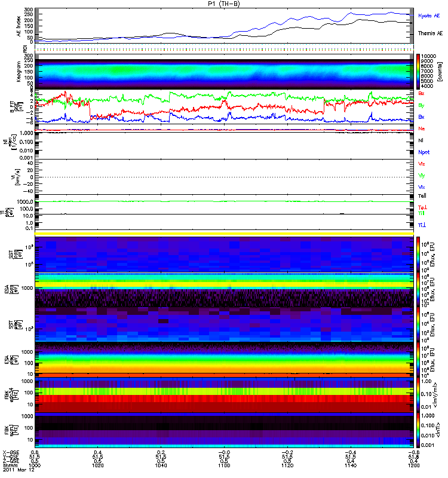Click the FBK nT color bar
This screenshot has height=478, width=448.
pos(418,430)
